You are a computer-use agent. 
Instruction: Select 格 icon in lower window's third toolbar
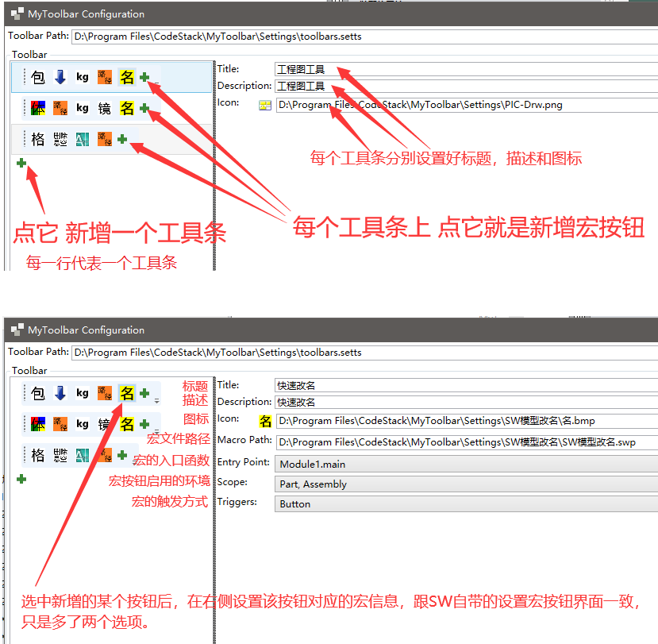38,455
